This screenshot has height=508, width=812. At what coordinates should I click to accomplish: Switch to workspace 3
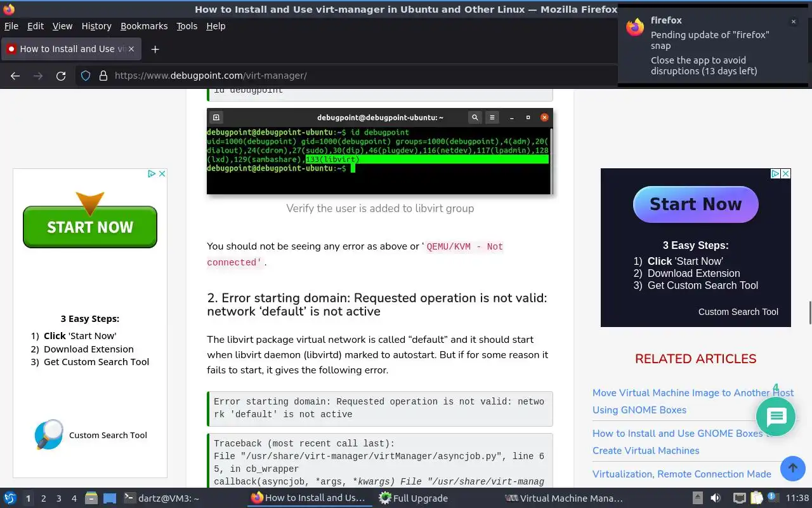point(59,498)
